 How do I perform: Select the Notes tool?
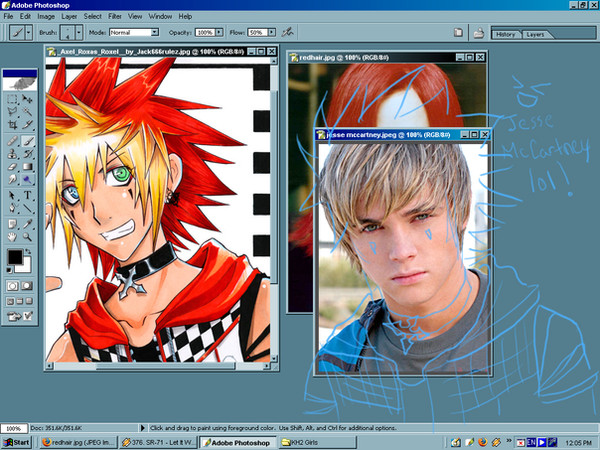12,224
